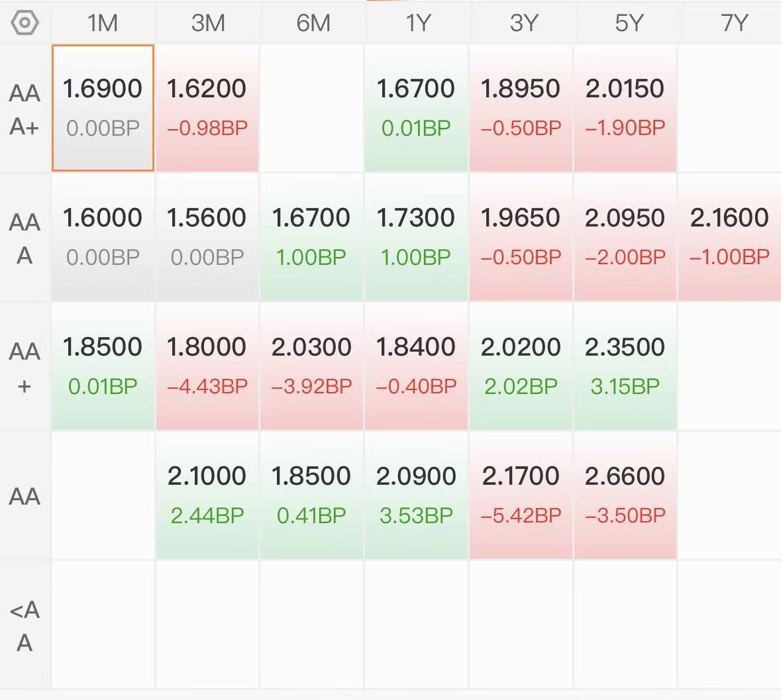Select the 7Y column header
The image size is (781, 700).
(732, 23)
